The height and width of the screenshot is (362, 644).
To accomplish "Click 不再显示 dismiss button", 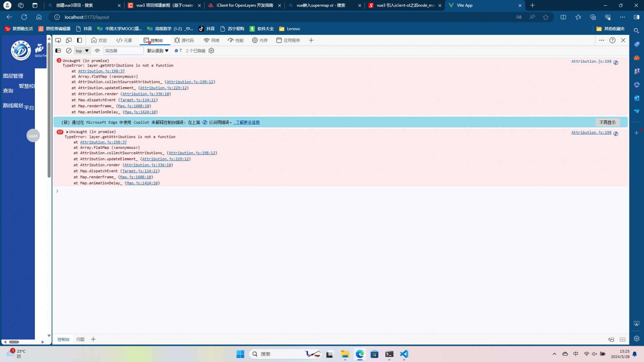I will tap(607, 122).
